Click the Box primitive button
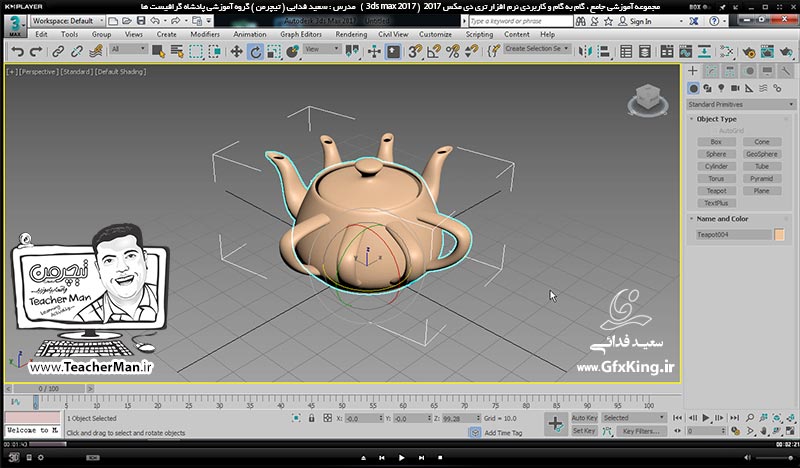Viewport: 800px width, 468px height. coord(716,142)
